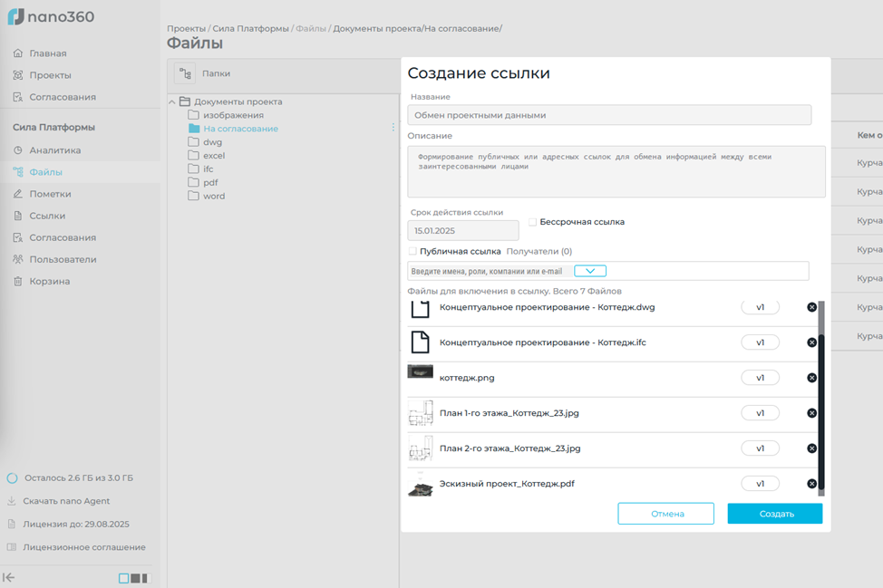Open Пользователи section in the sidebar
The image size is (883, 588).
62,259
